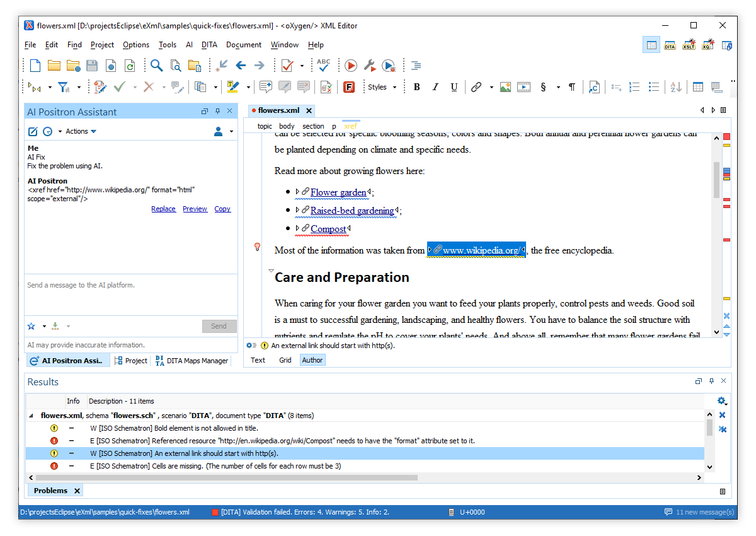Click the Debug scenario play-bug icon

(389, 65)
